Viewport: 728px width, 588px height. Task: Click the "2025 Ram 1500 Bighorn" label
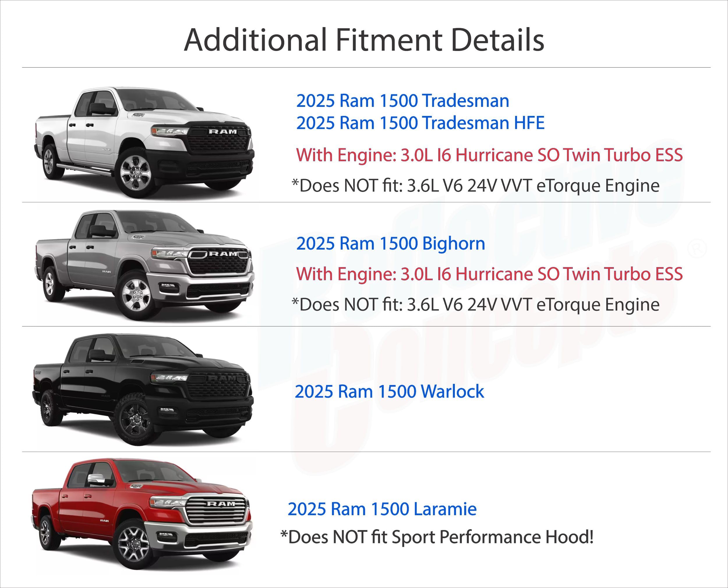pyautogui.click(x=390, y=243)
